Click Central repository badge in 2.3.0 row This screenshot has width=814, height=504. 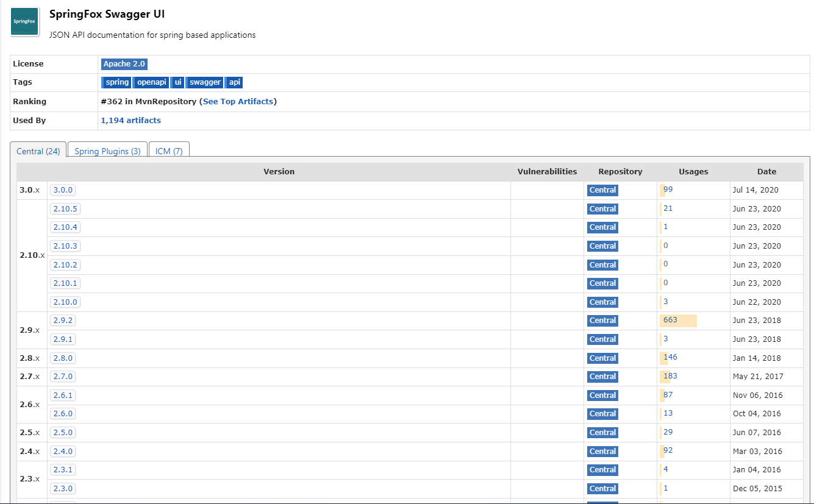[x=602, y=489]
